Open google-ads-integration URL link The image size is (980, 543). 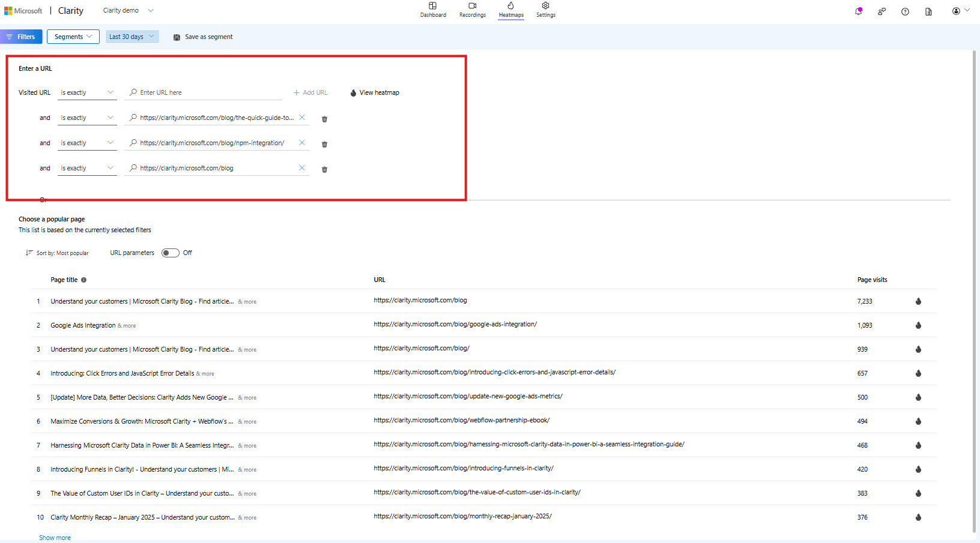(x=455, y=324)
